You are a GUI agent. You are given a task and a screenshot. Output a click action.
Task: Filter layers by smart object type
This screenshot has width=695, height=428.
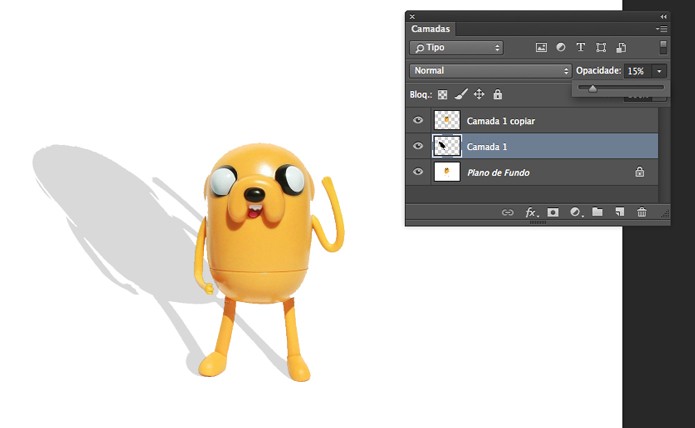click(621, 47)
